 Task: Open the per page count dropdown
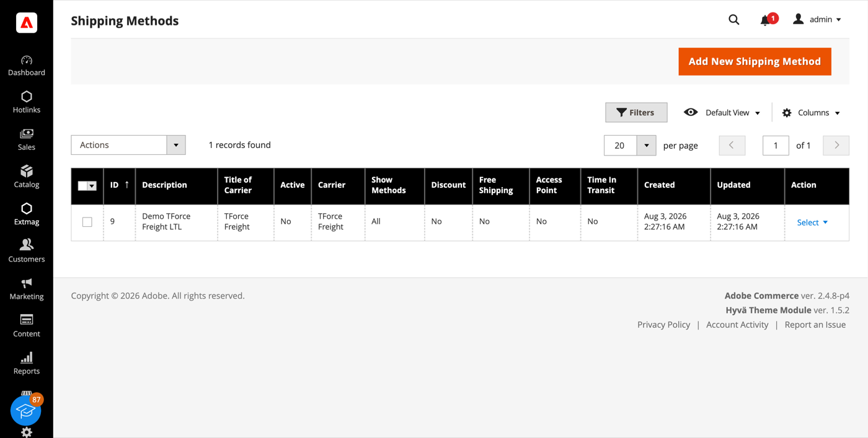coord(646,146)
